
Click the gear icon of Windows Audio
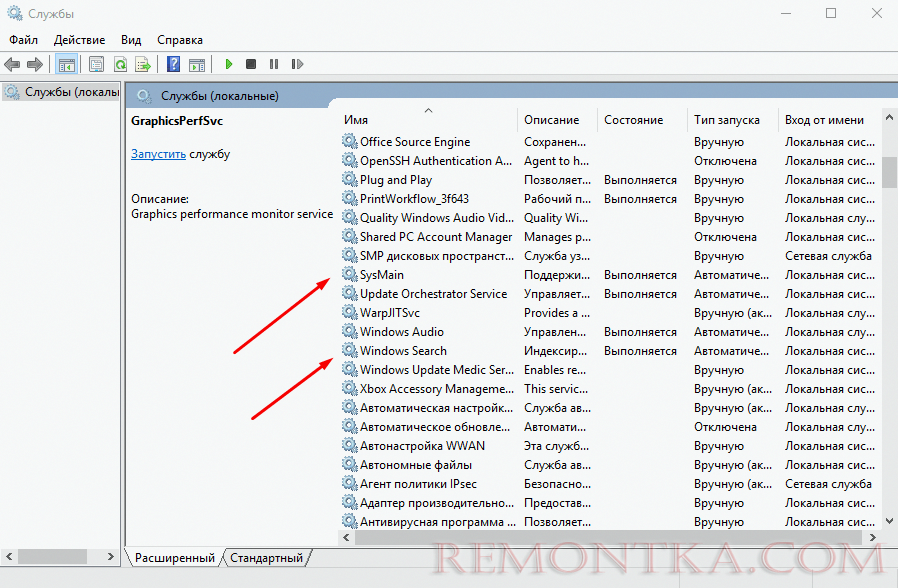click(349, 331)
